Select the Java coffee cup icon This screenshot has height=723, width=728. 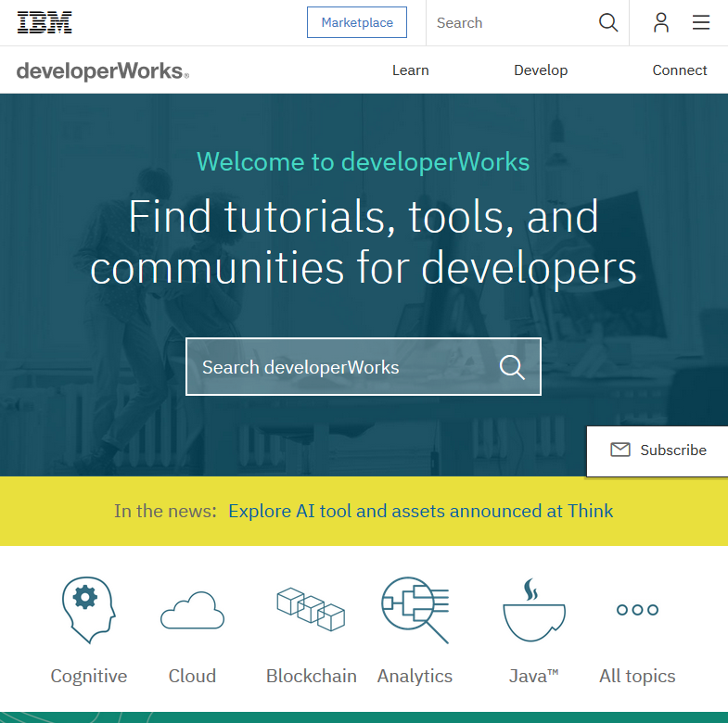534,610
